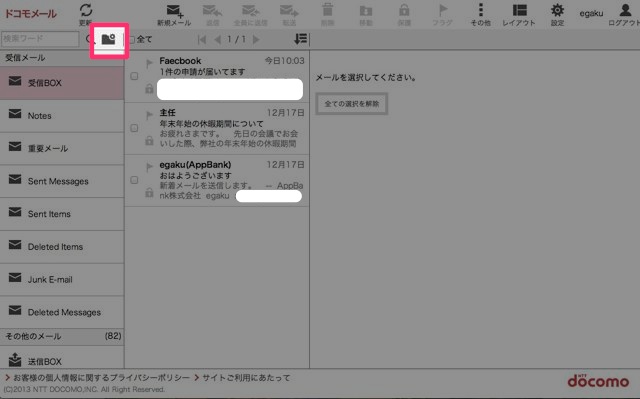The height and width of the screenshot is (399, 640).
Task: Click the docomo logo in footer
Action: (598, 381)
